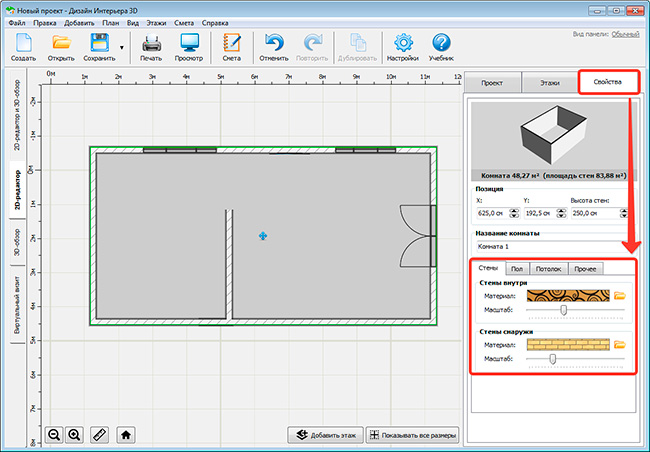
Task: Open the Справка menu
Action: [x=215, y=23]
